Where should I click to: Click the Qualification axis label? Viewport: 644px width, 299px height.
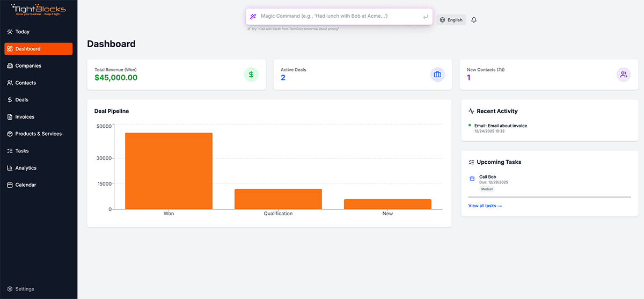click(278, 214)
